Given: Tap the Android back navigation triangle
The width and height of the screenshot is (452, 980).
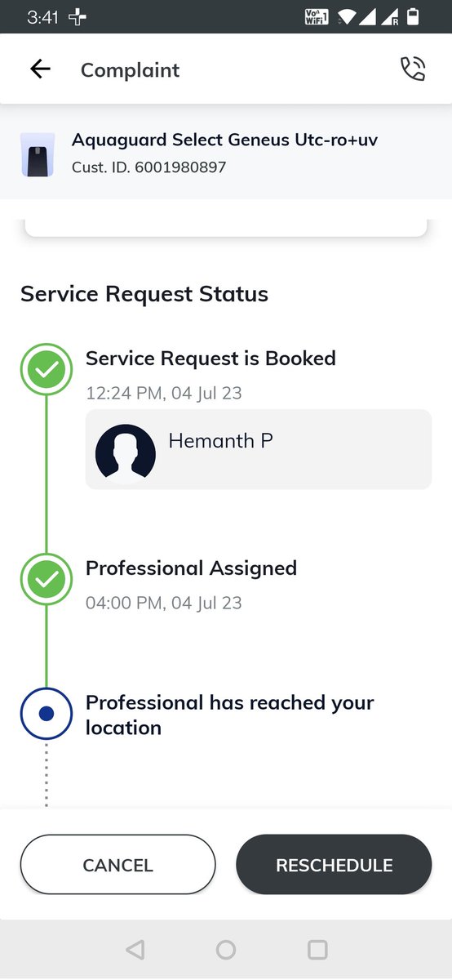Looking at the screenshot, I should (x=135, y=949).
